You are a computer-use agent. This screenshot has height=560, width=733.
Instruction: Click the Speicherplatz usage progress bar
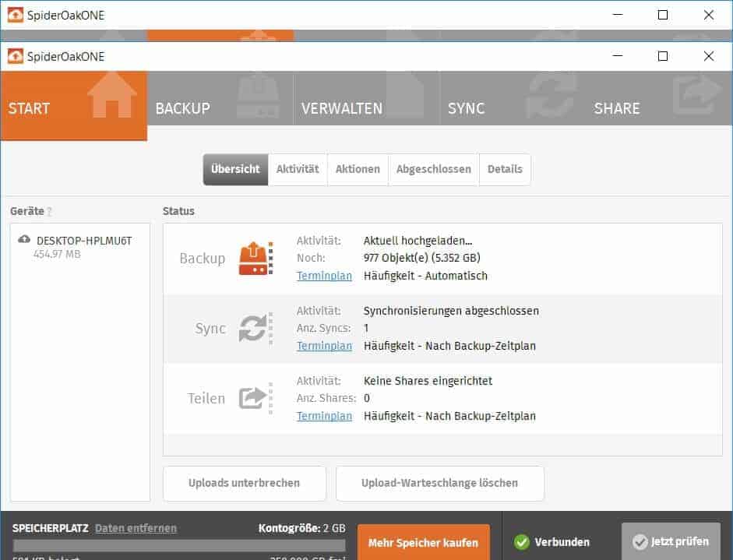[179, 545]
